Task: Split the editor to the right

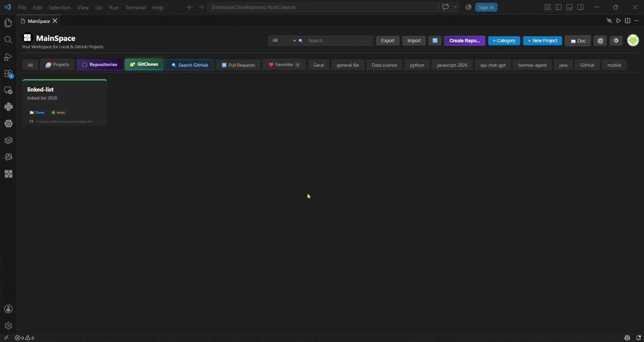Action: (x=627, y=21)
